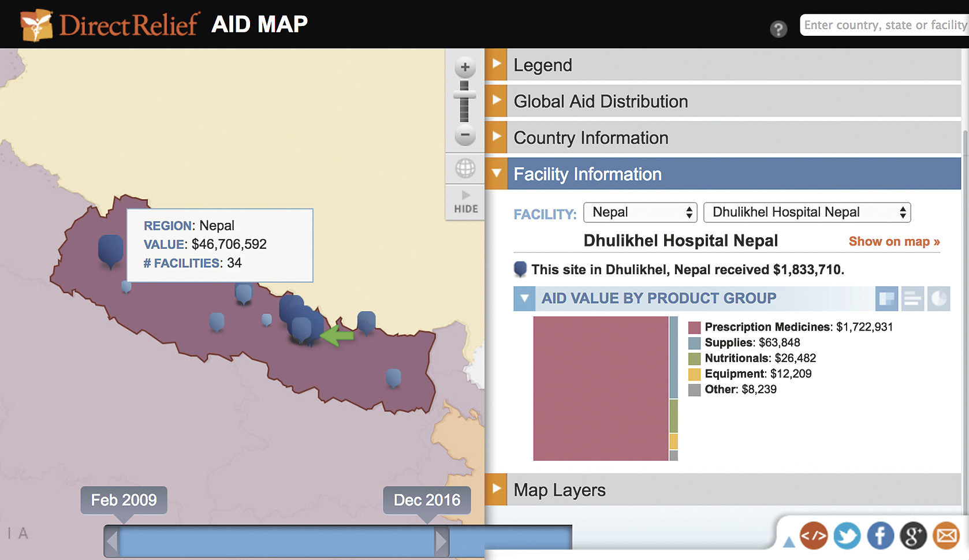Collapse the Aid Value by Product Group section
Screen dimensions: 969x560
pyautogui.click(x=524, y=298)
